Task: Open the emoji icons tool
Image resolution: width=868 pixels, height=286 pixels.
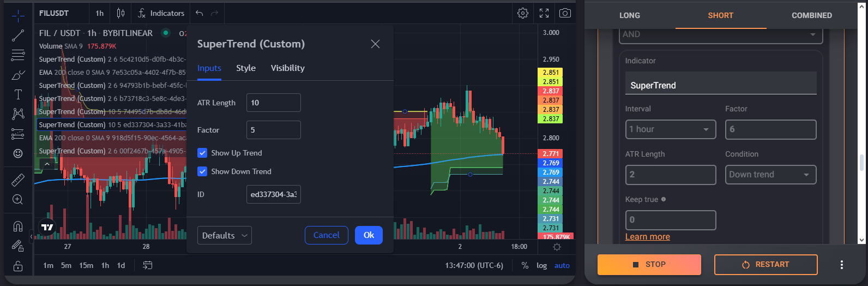Action: pos(18,153)
